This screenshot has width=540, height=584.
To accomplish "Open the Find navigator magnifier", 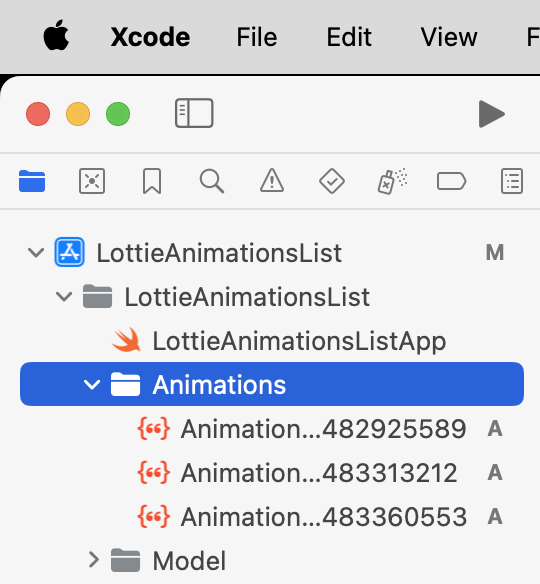I will pos(212,181).
